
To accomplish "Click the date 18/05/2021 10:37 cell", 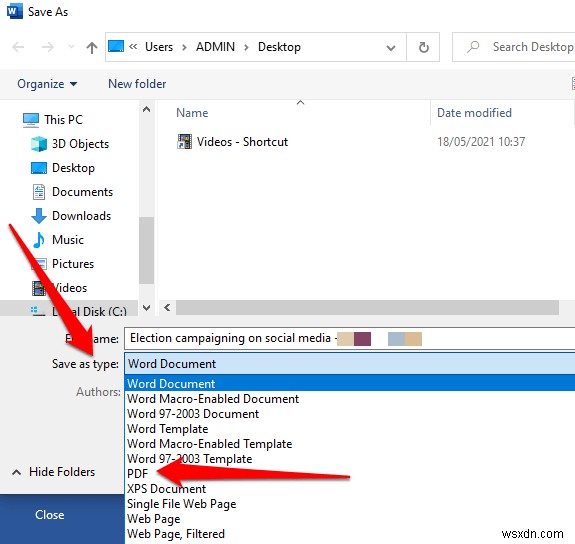I will pyautogui.click(x=481, y=142).
